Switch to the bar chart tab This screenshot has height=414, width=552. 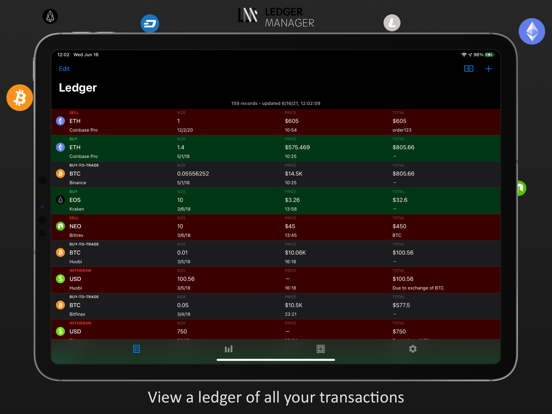pyautogui.click(x=228, y=349)
